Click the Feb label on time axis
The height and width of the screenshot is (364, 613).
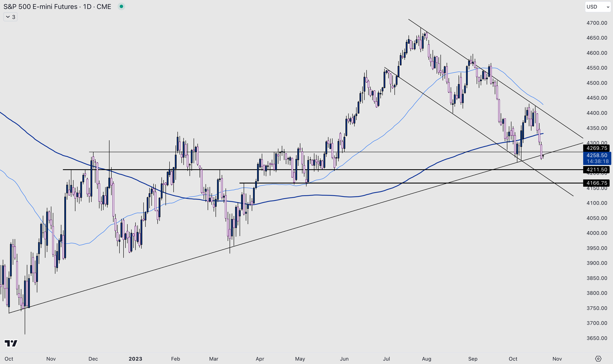[176, 359]
